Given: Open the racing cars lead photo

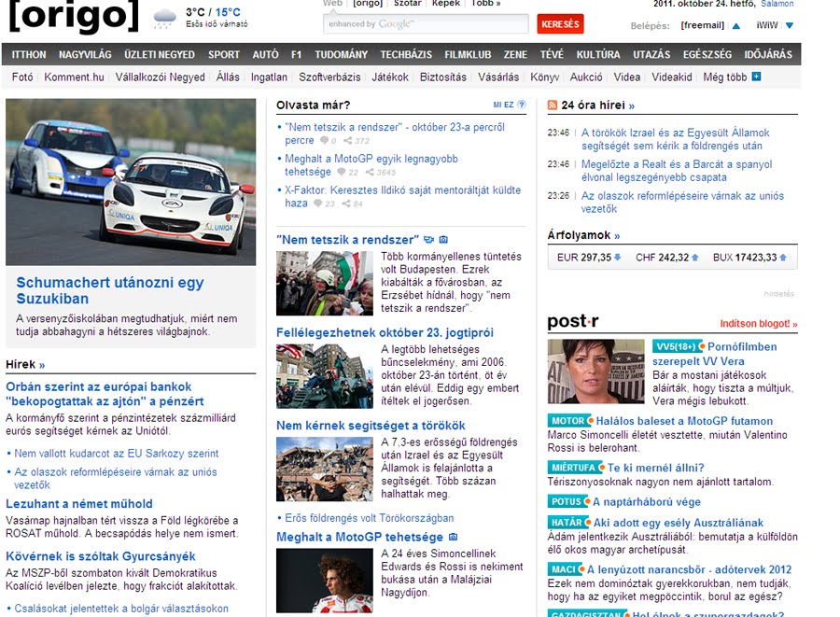Looking at the screenshot, I should tap(131, 182).
